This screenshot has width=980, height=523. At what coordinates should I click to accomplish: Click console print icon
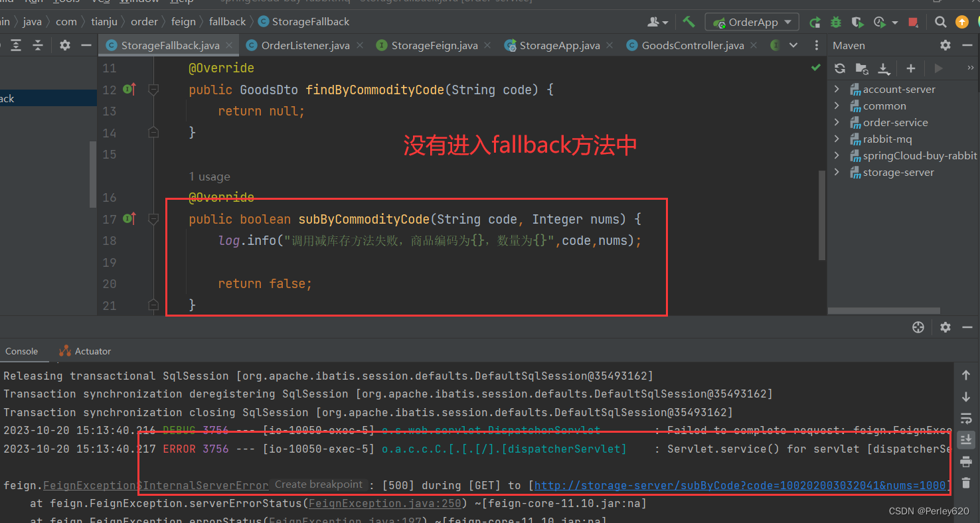coord(966,461)
